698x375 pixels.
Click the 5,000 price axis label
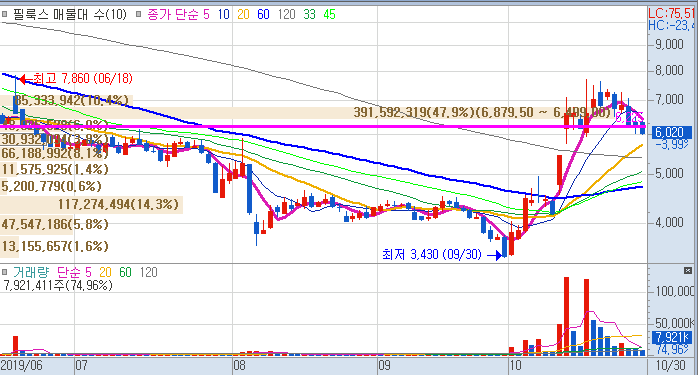[x=669, y=173]
